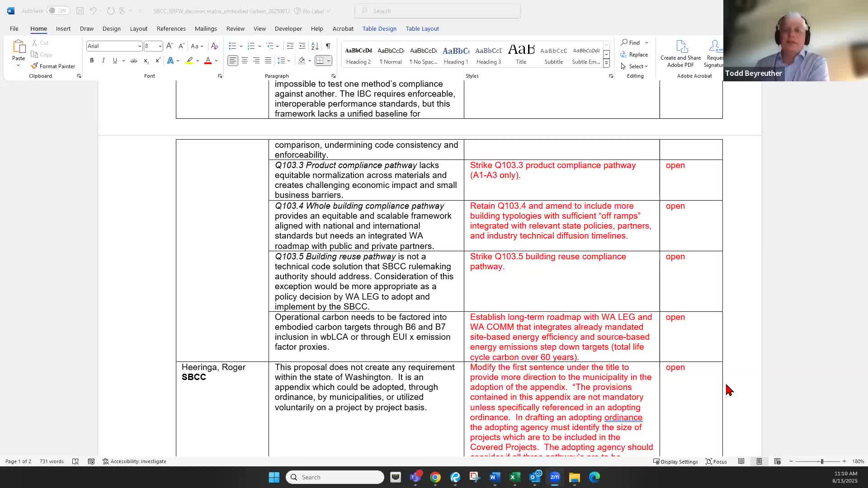Toggle Subscript formatting
868x488 pixels.
[x=146, y=60]
